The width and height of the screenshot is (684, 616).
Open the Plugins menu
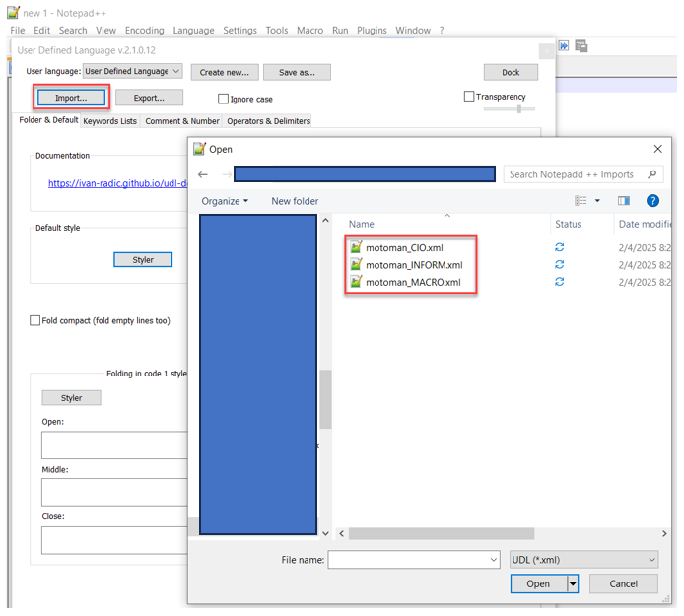pyautogui.click(x=372, y=31)
